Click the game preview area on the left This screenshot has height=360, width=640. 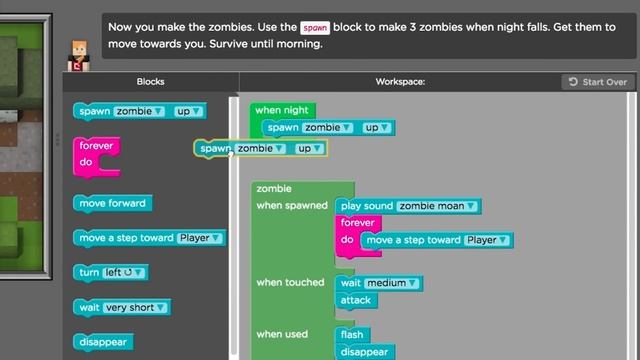[x=22, y=147]
